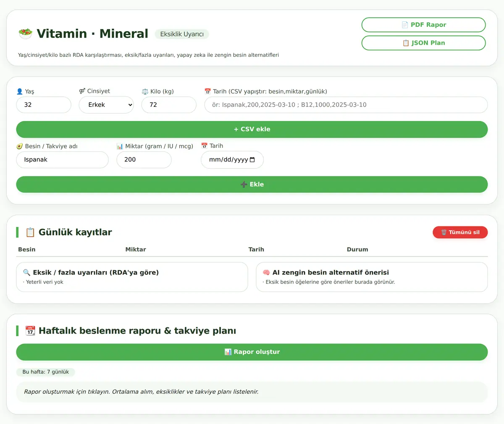Click the calendar icon beside the single Tarih label
This screenshot has height=424, width=504.
tap(204, 146)
